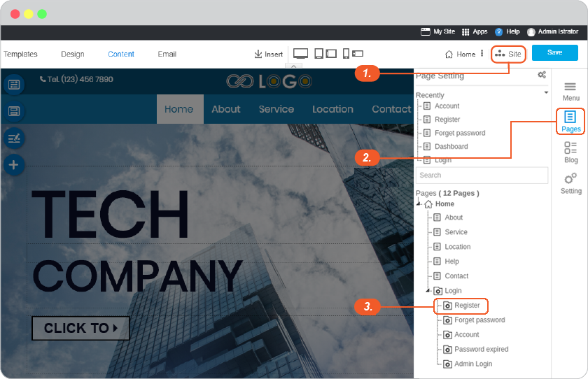Click the round plus add button
Viewport: 588px width, 379px height.
point(14,165)
